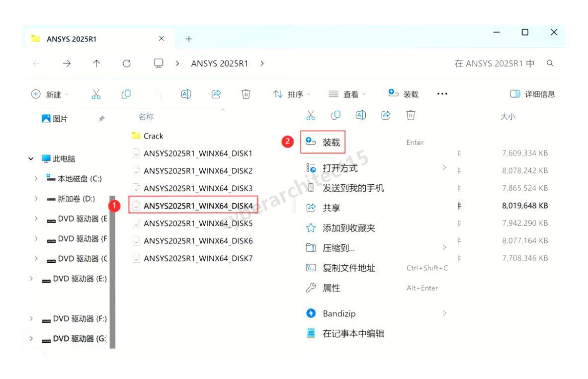Click the refresh button in the navigation bar

[127, 64]
